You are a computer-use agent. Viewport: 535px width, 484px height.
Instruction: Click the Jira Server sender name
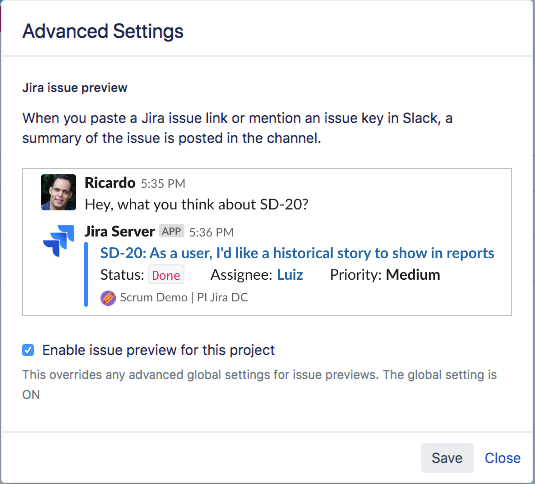[x=119, y=231]
